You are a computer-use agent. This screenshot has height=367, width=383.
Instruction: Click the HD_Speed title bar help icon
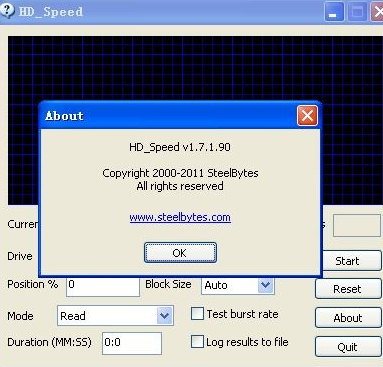point(7,10)
